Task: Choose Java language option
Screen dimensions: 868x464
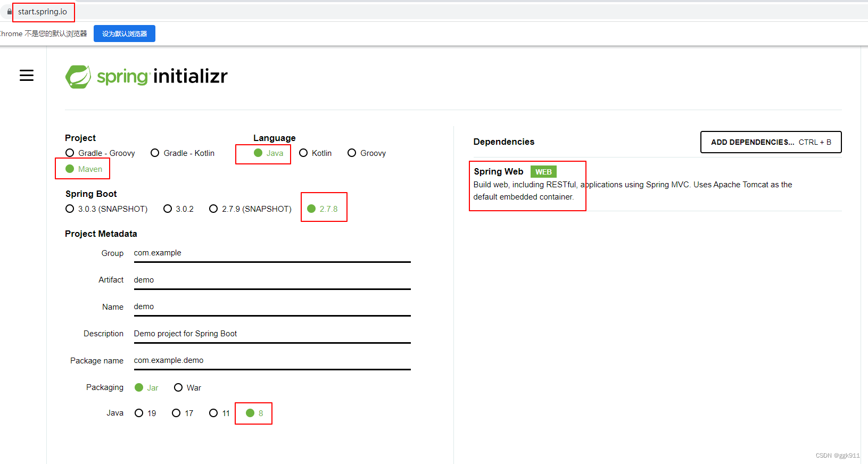Action: pyautogui.click(x=269, y=153)
